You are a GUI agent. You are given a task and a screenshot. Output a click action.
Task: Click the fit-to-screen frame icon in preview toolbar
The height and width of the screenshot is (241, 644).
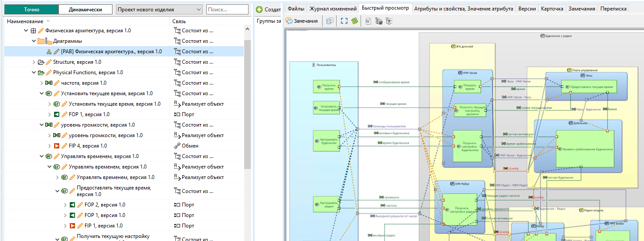344,21
